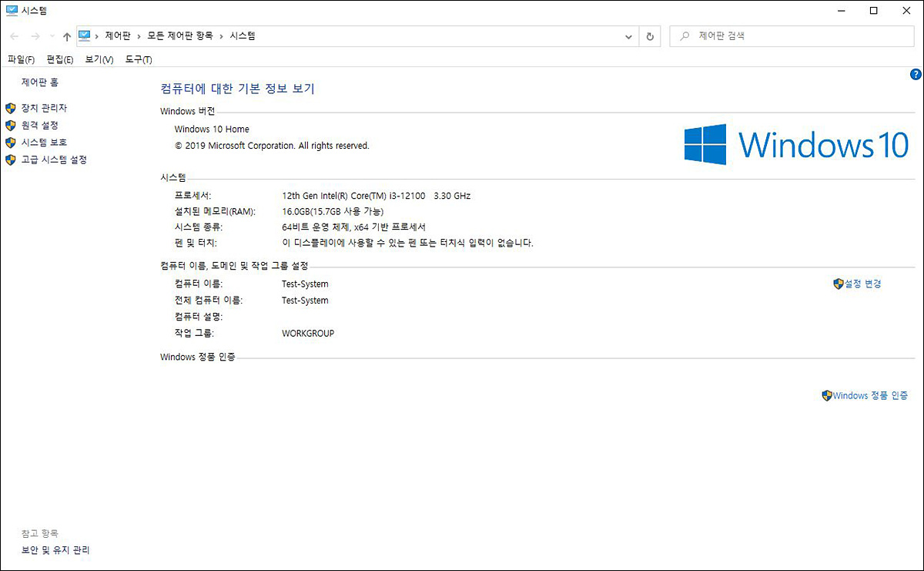
Task: Click the shield icon beside 장치 관리자
Action: [11, 108]
